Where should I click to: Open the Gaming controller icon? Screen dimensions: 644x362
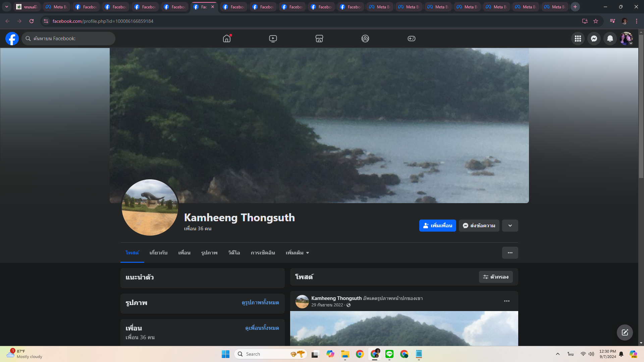411,39
